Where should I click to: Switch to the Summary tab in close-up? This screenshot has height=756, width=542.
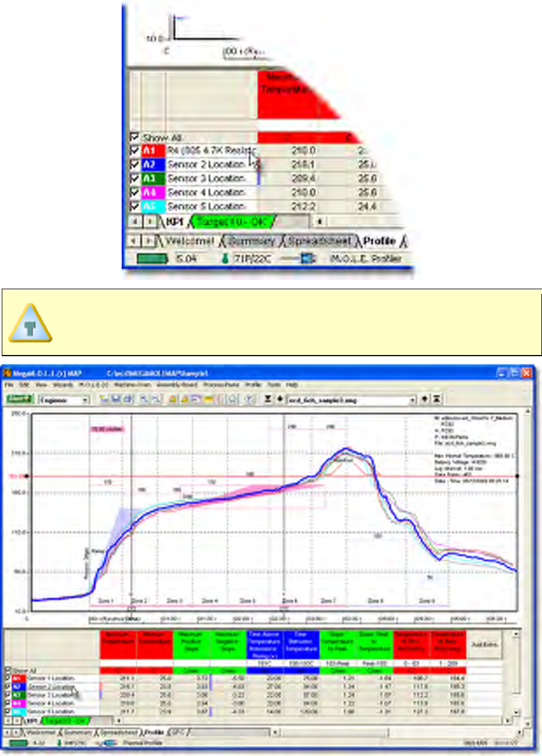pyautogui.click(x=251, y=241)
